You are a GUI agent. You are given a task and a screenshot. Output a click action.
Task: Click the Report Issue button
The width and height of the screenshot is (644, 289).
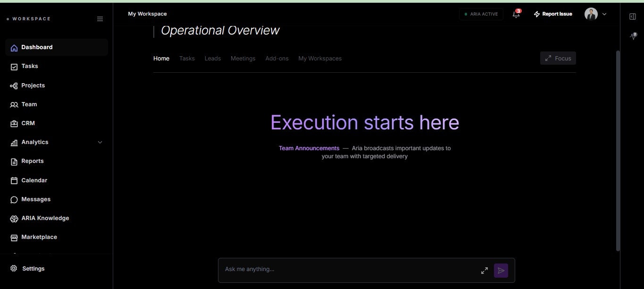click(553, 14)
